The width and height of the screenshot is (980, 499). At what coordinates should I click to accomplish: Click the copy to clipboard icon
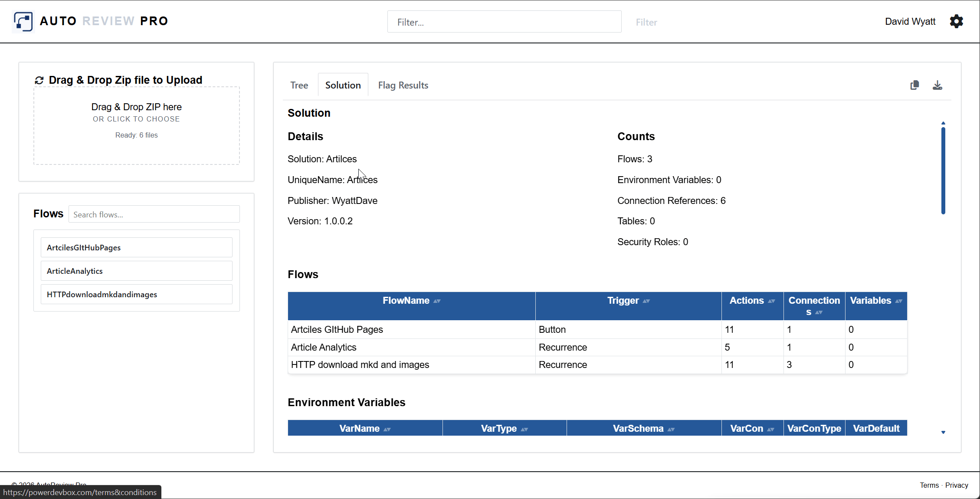(914, 85)
